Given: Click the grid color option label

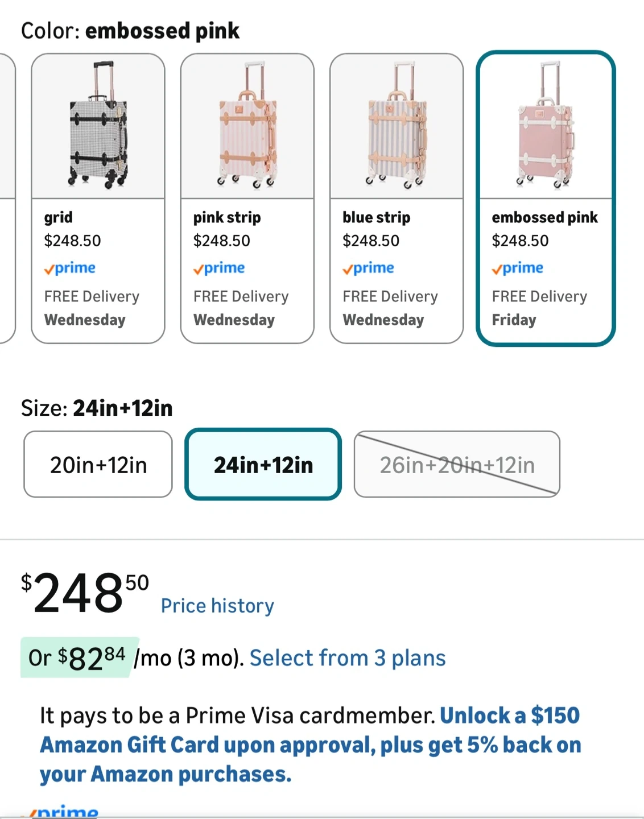Looking at the screenshot, I should pos(59,217).
